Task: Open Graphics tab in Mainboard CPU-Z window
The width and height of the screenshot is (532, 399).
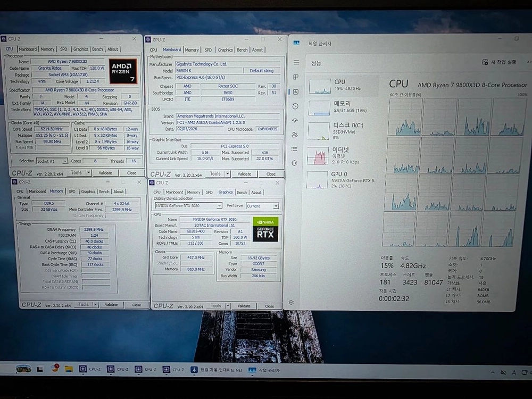Action: click(x=225, y=50)
